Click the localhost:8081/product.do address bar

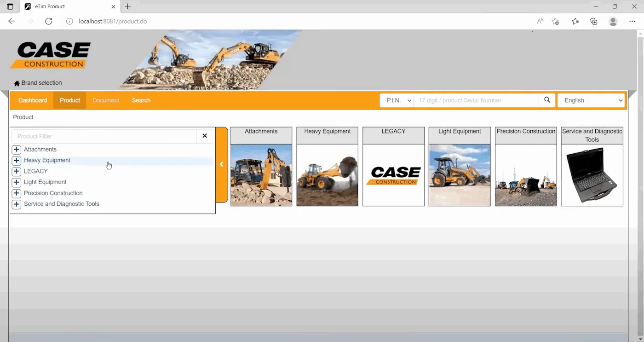[x=113, y=21]
